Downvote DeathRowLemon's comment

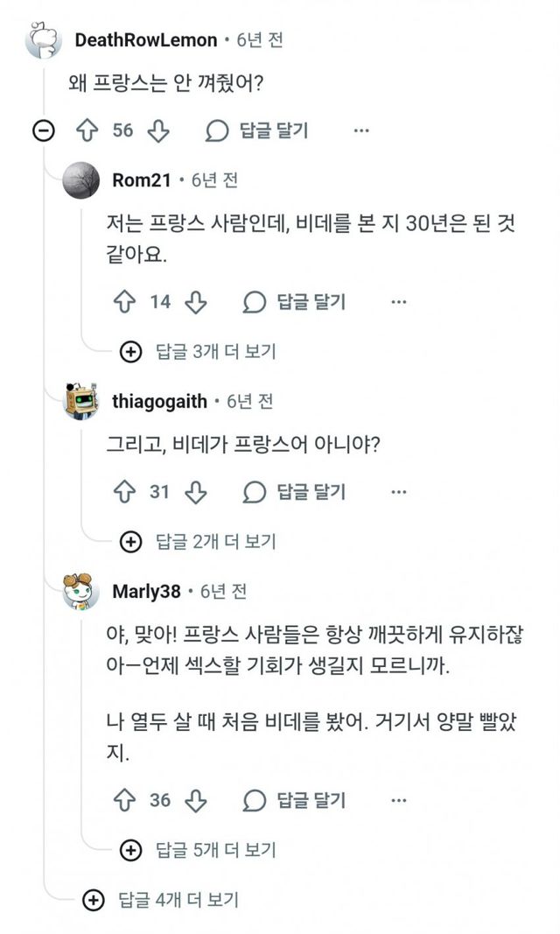point(157,131)
